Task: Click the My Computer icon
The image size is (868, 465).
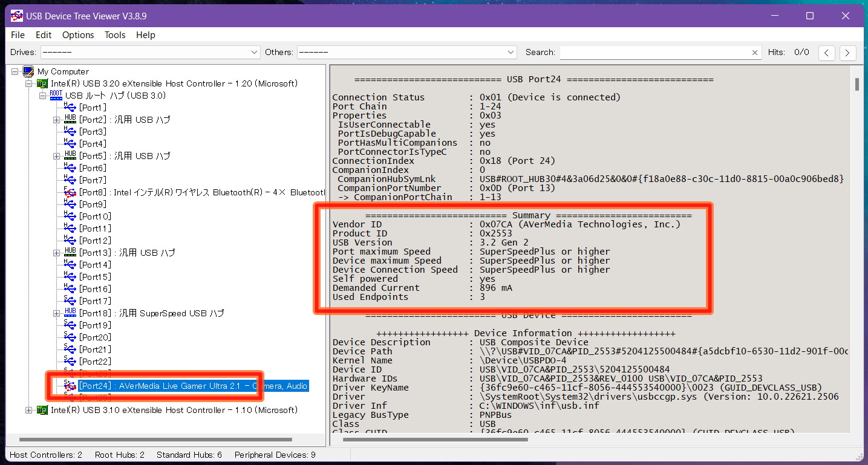Action: pos(28,71)
